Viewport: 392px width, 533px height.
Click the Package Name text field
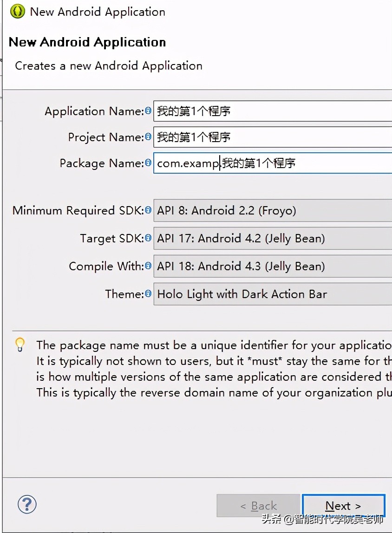[x=273, y=163]
